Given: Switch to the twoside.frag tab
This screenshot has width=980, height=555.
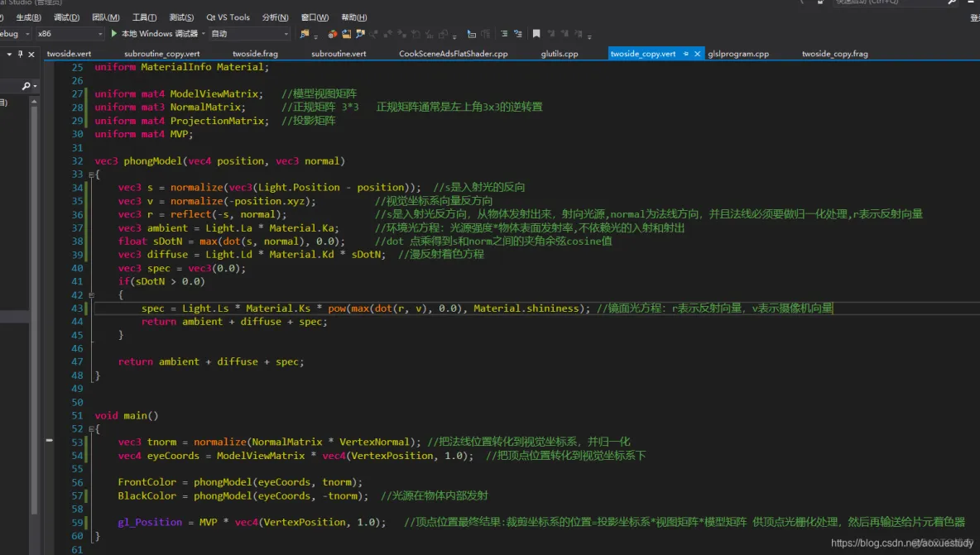Looking at the screenshot, I should (255, 54).
